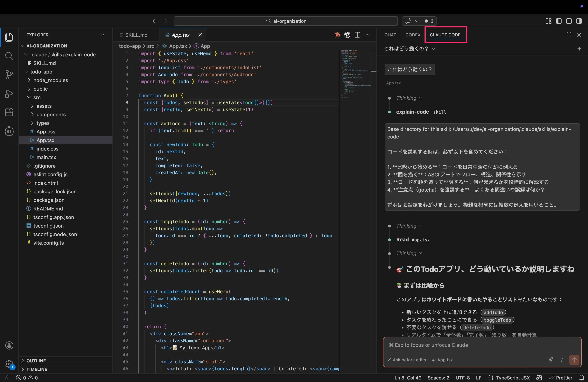Select the CLAUDE CODE tab

pyautogui.click(x=445, y=35)
